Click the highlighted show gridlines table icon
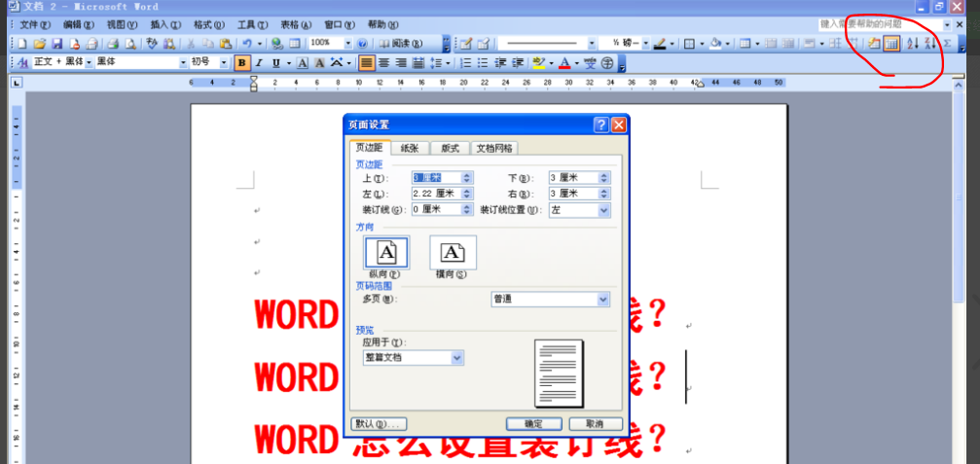 (x=891, y=43)
